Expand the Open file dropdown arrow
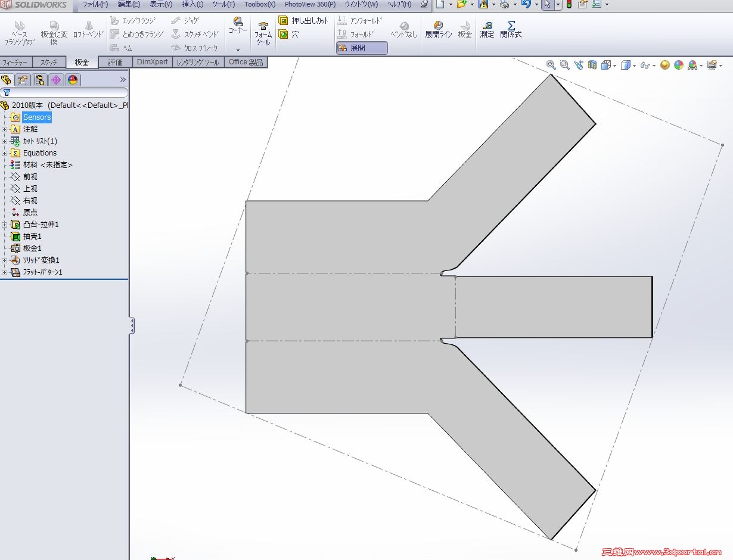The image size is (733, 560). pos(473,5)
